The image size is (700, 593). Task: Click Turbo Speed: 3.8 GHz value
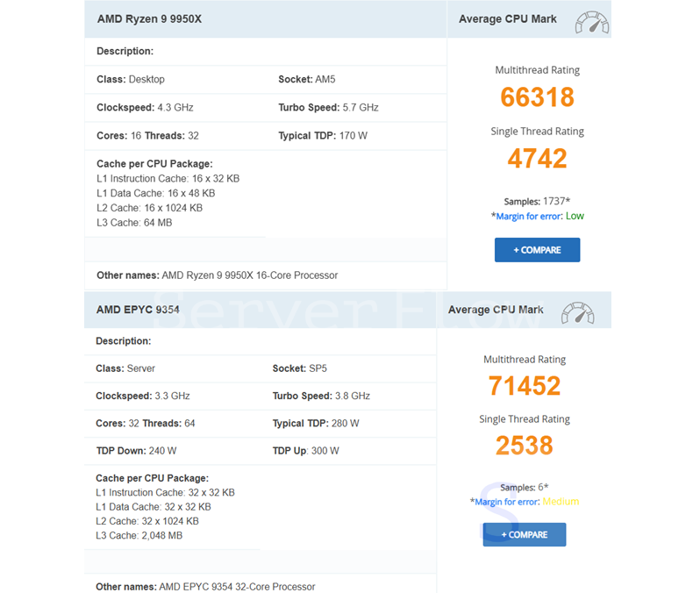click(x=321, y=397)
